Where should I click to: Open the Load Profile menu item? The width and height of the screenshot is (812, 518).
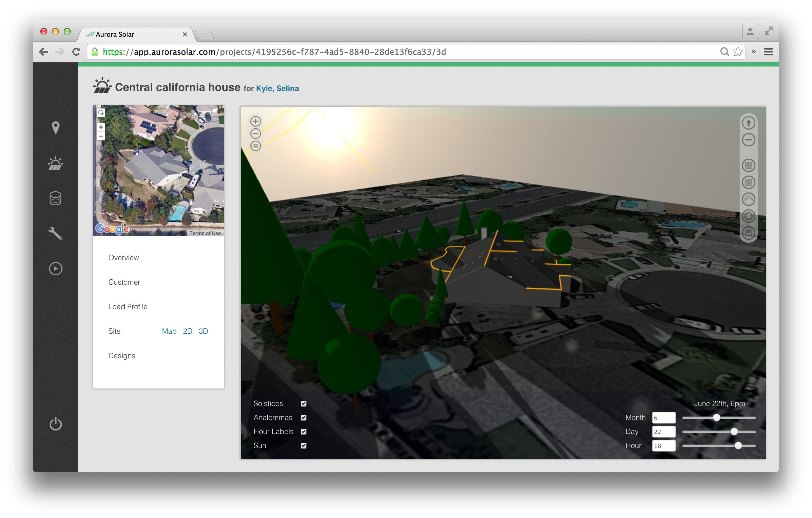click(x=128, y=307)
